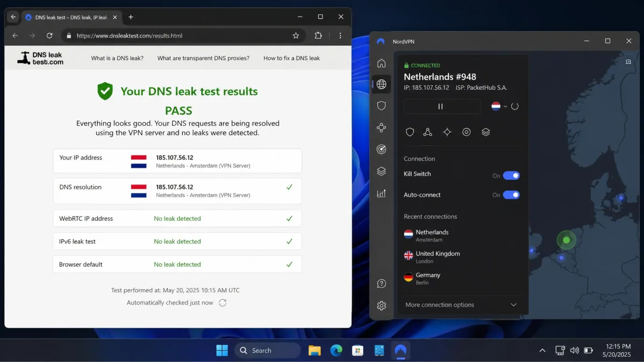Click the DNS leak test.com logo
The image size is (644, 362).
point(40,58)
